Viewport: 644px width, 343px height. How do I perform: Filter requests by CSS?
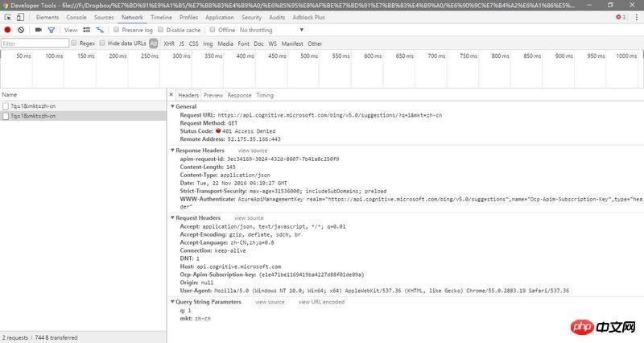pyautogui.click(x=193, y=43)
